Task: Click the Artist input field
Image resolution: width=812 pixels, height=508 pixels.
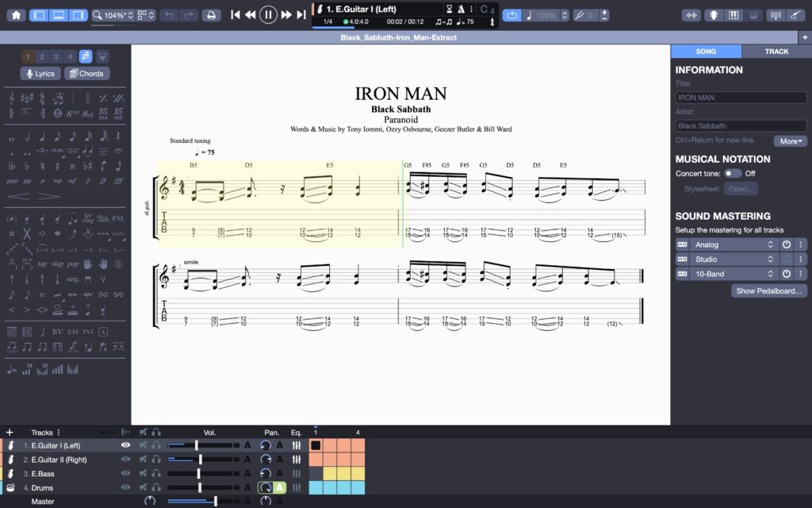Action: point(741,125)
